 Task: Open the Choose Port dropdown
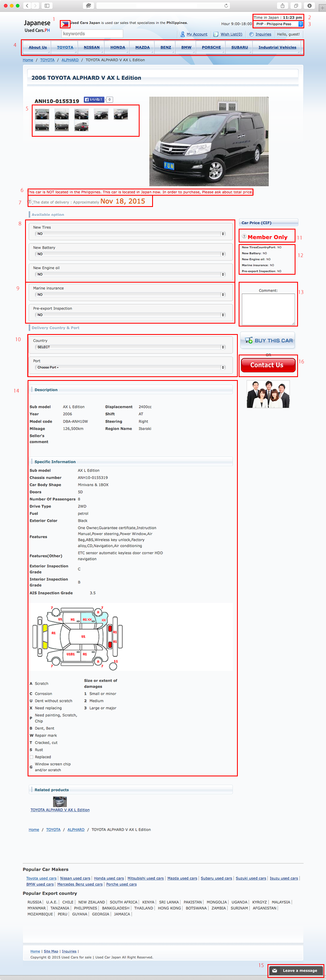pyautogui.click(x=130, y=367)
